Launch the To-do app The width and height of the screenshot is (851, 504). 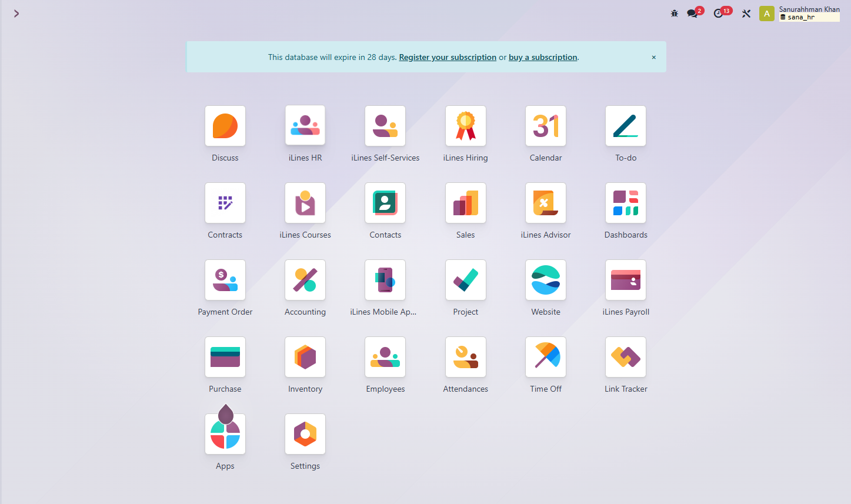tap(626, 126)
